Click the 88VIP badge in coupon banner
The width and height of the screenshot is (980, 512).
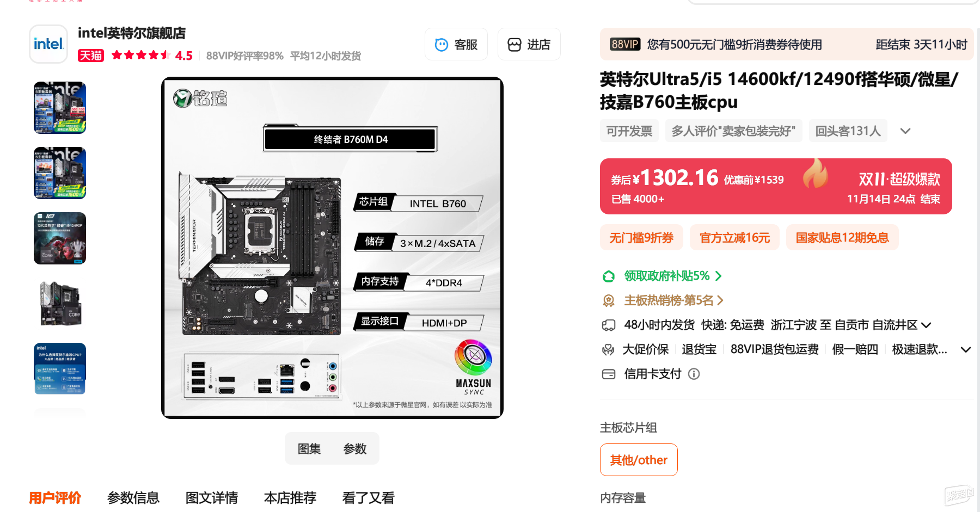[x=625, y=44]
